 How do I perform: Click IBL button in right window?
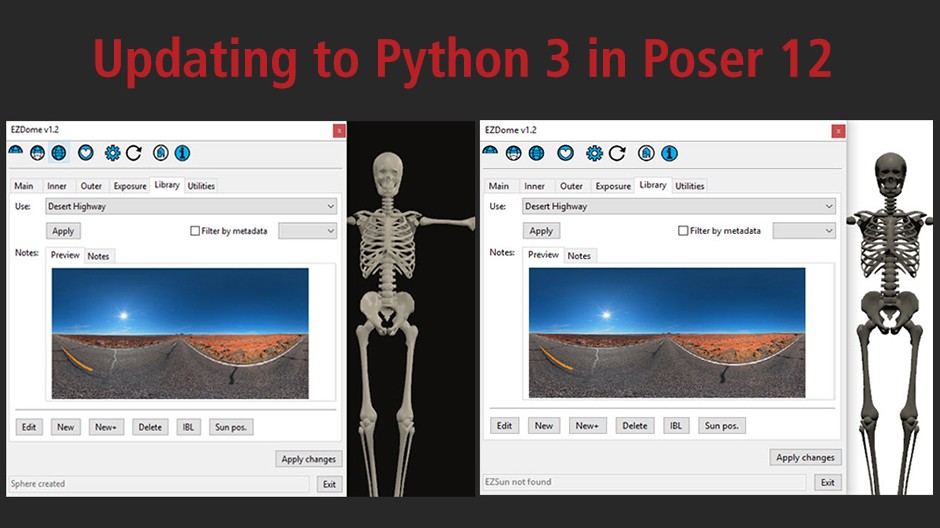pos(676,426)
